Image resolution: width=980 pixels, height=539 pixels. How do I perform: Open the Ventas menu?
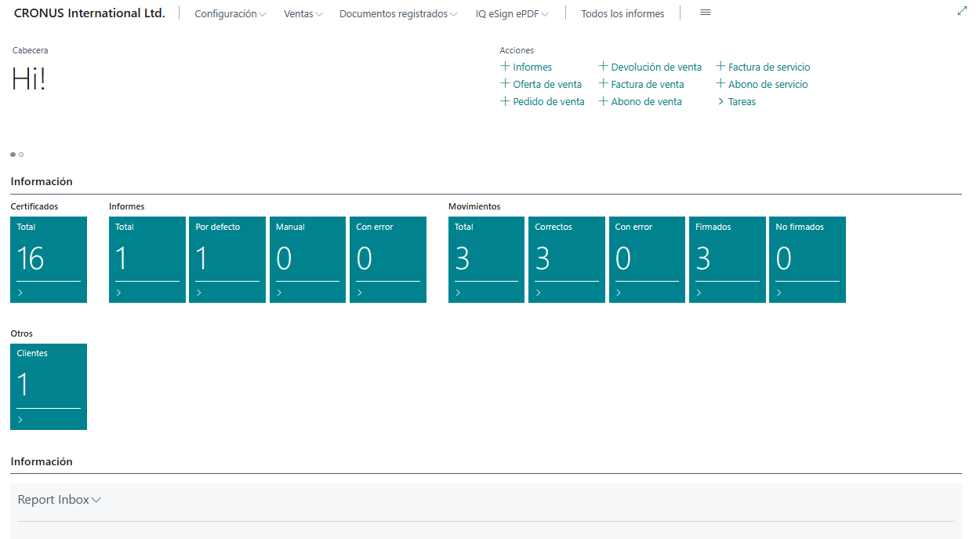click(x=303, y=14)
